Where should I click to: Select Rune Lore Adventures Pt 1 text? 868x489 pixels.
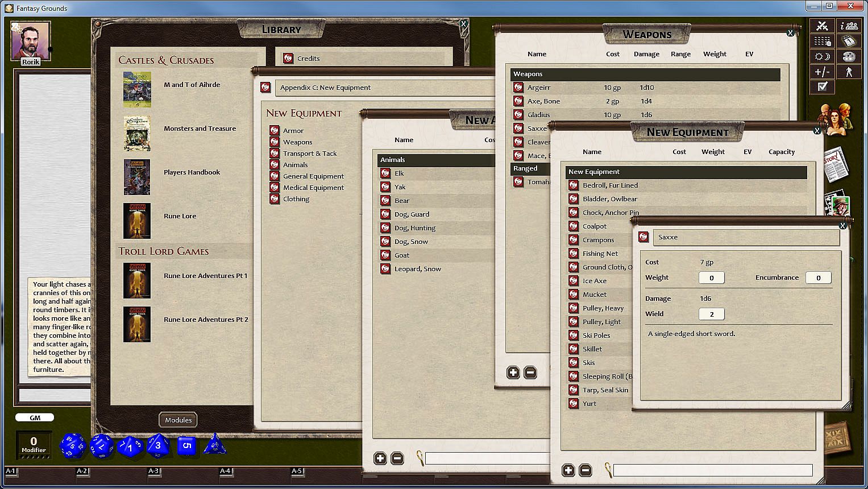(206, 275)
